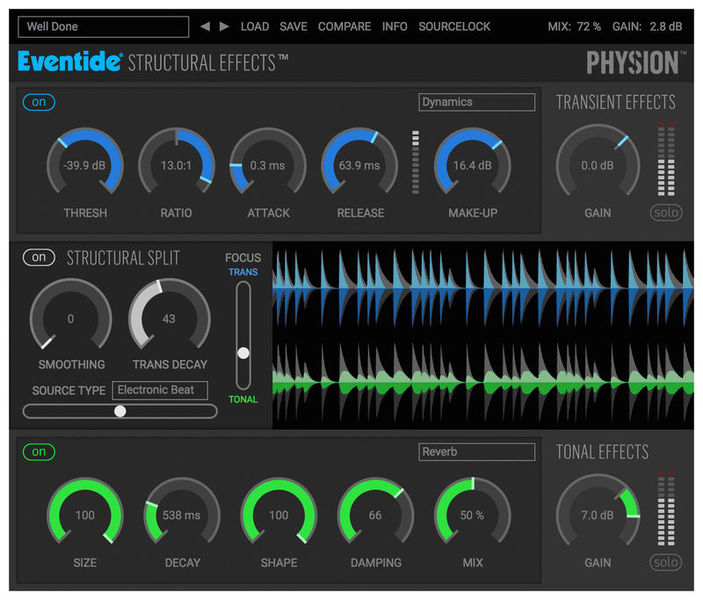Open the Electronic Beat source type dropdown
The image size is (703, 600).
pyautogui.click(x=160, y=390)
